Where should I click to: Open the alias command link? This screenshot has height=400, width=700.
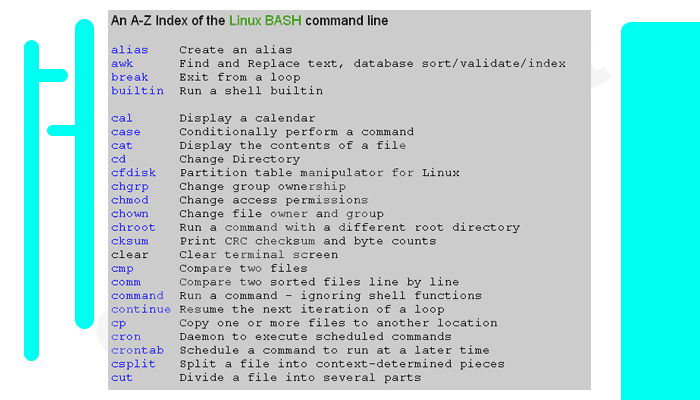tap(128, 49)
